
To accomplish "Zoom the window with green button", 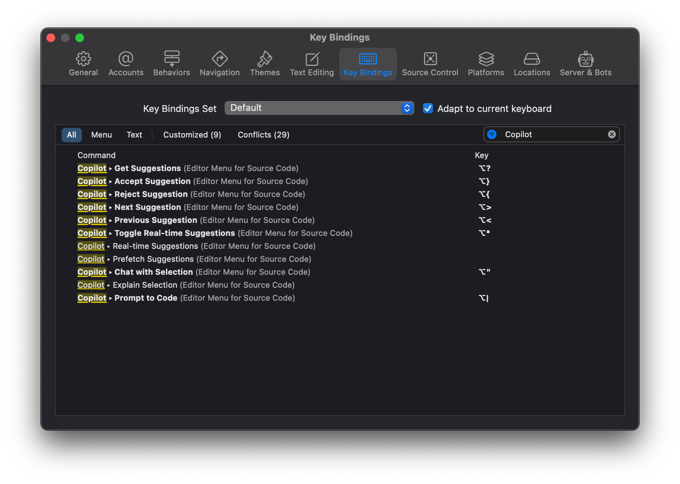I will (x=80, y=38).
